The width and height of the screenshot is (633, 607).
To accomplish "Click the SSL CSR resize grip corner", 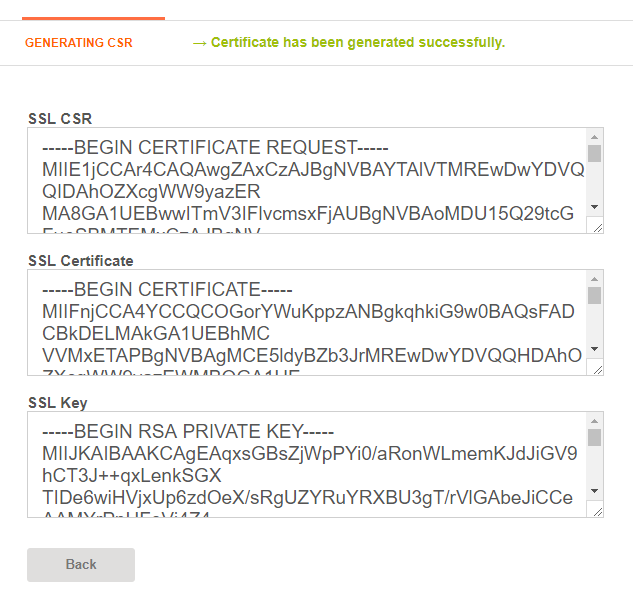I will coord(598,228).
